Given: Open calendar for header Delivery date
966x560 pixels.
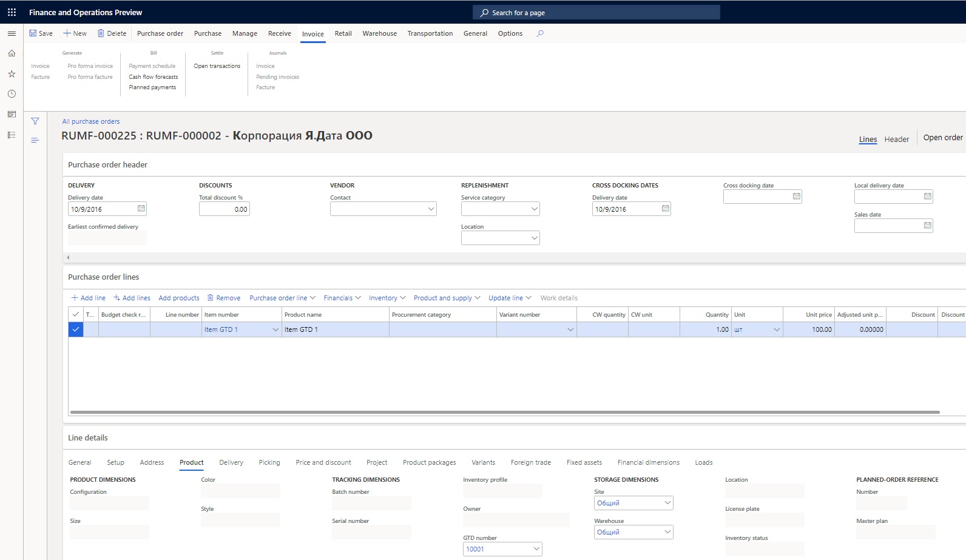Looking at the screenshot, I should click(x=141, y=209).
